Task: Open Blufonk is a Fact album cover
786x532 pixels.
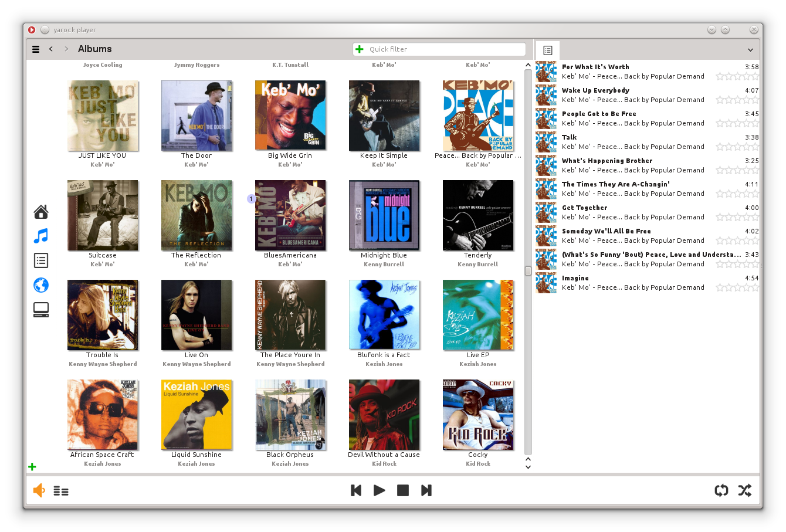Action: (x=384, y=315)
